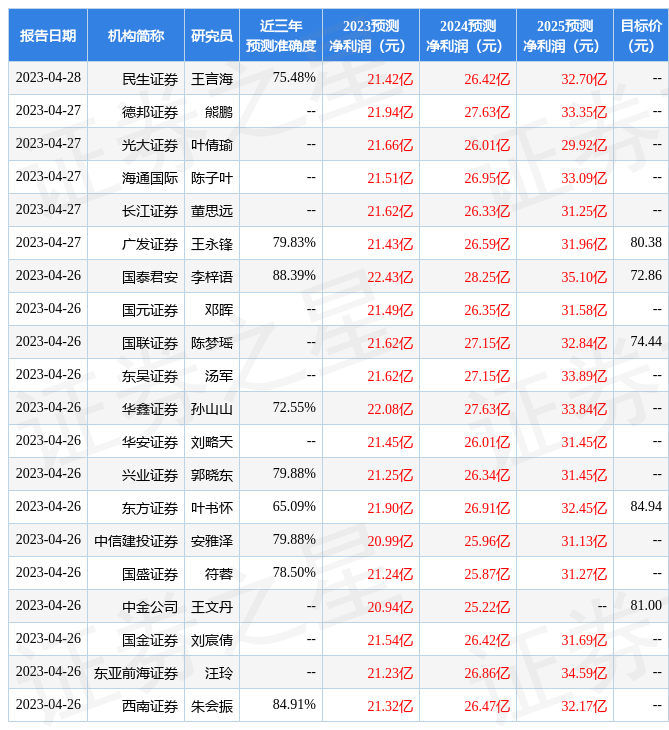Click target price 72.86
The image size is (669, 730).
[x=646, y=276]
